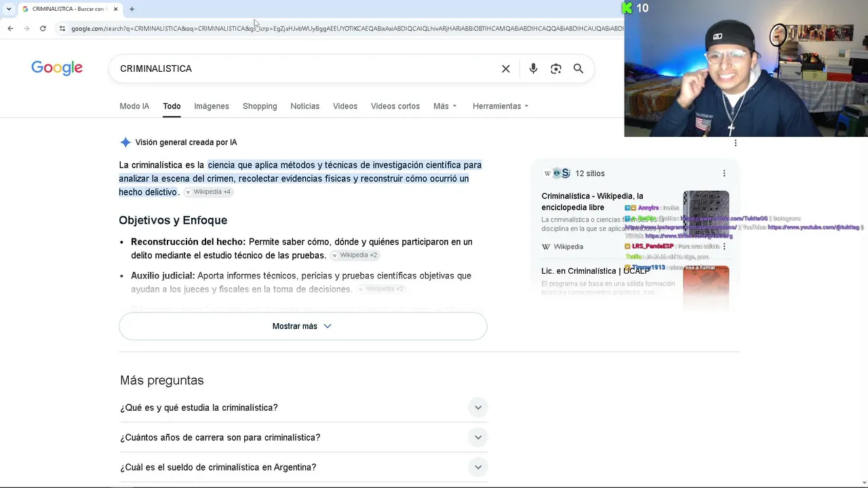Click the AI overview sparkle icon
The width and height of the screenshot is (868, 488).
click(x=125, y=142)
